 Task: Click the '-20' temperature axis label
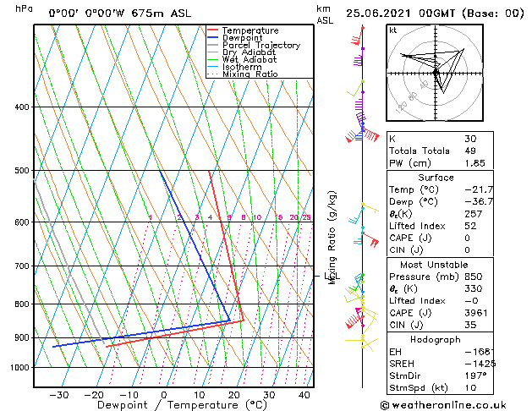pos(94,395)
